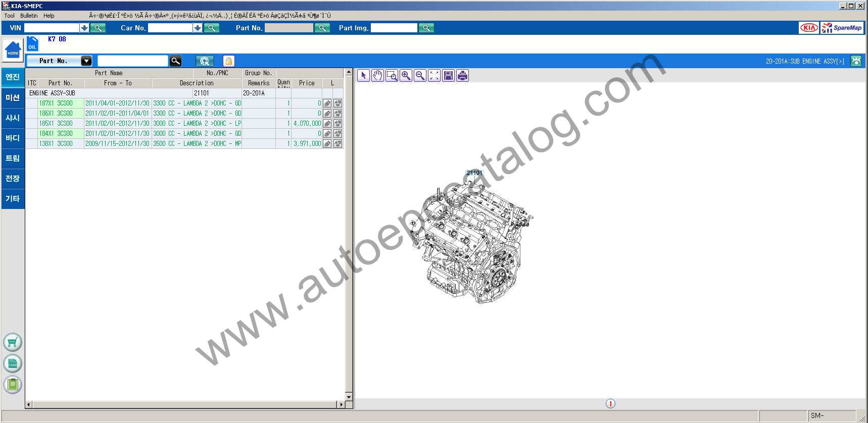Screen dimensions: 868x423
Task: Click the parts list scroll-down arrow
Action: tap(349, 397)
